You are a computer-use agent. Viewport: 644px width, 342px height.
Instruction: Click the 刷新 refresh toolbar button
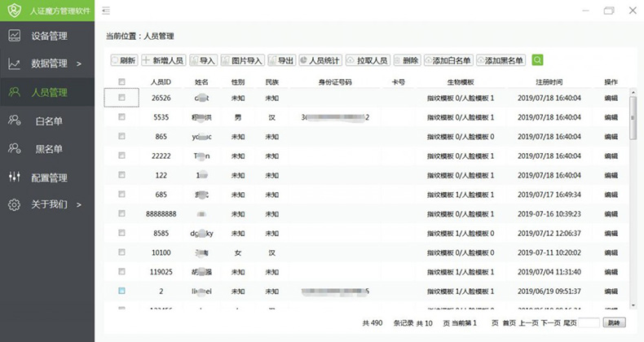[x=123, y=60]
